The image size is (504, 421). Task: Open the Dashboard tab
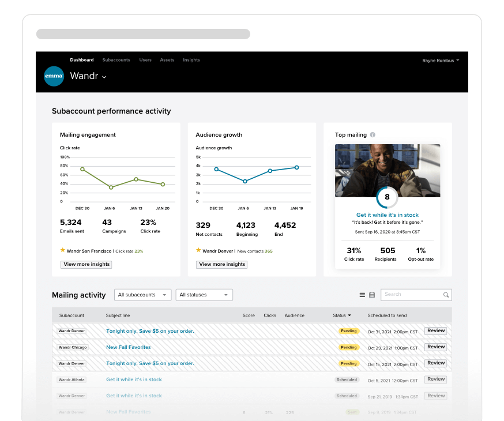82,60
